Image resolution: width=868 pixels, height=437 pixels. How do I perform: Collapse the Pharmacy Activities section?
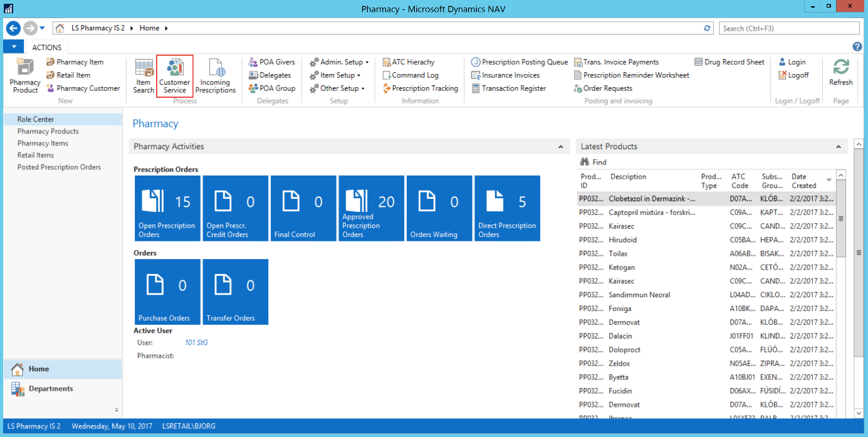tap(560, 147)
